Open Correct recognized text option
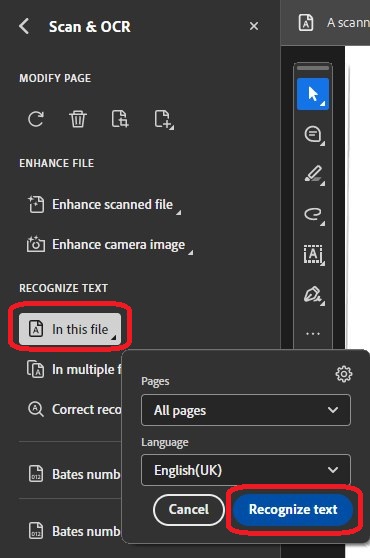Viewport: 370px width, 558px height. [x=74, y=409]
